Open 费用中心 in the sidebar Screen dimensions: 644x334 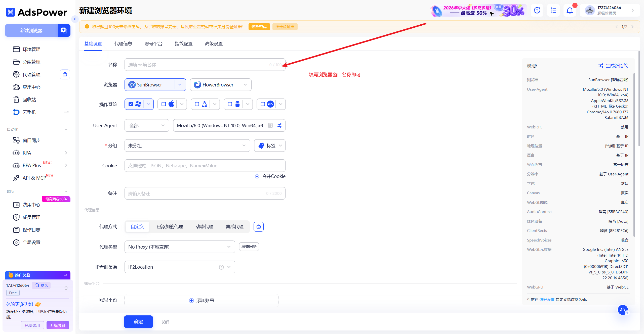point(31,205)
